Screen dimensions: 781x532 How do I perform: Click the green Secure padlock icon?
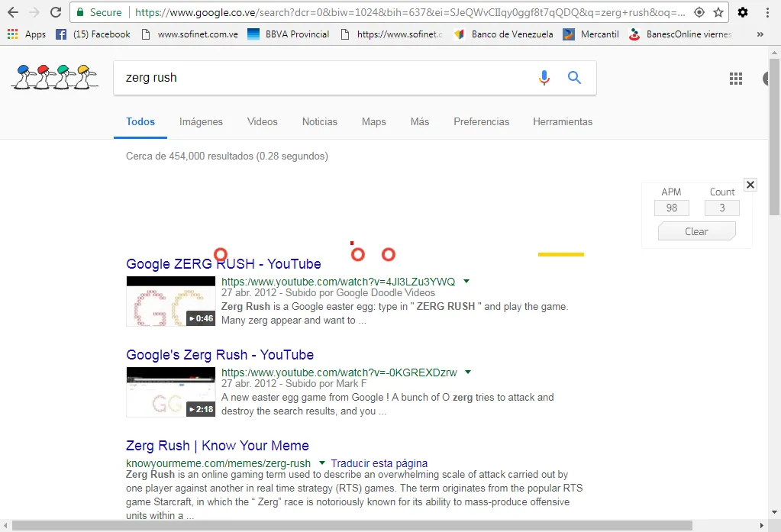[x=80, y=12]
